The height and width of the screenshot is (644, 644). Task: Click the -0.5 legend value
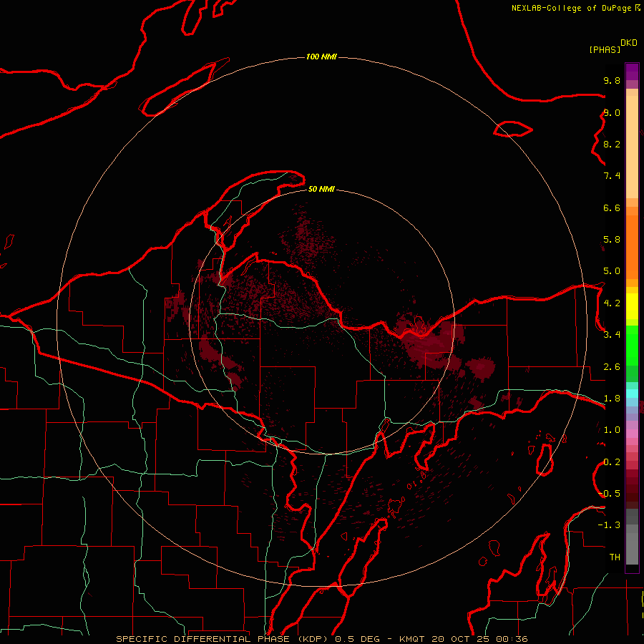click(x=609, y=494)
